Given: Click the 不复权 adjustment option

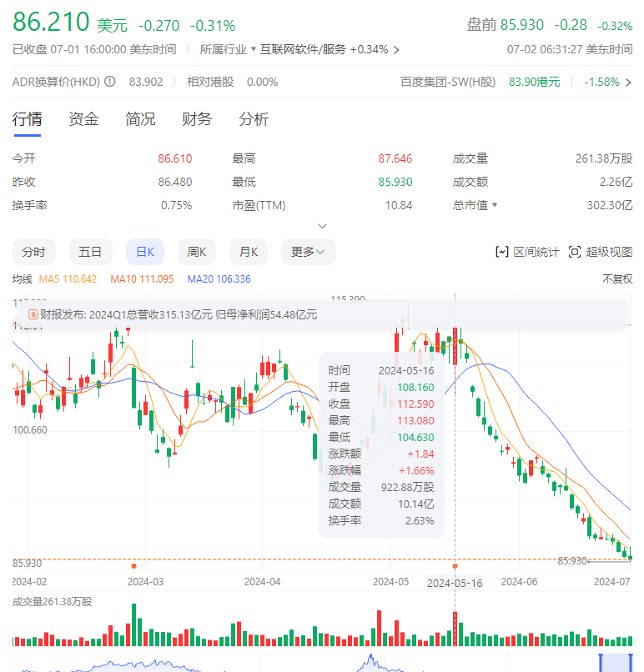Looking at the screenshot, I should tap(617, 278).
